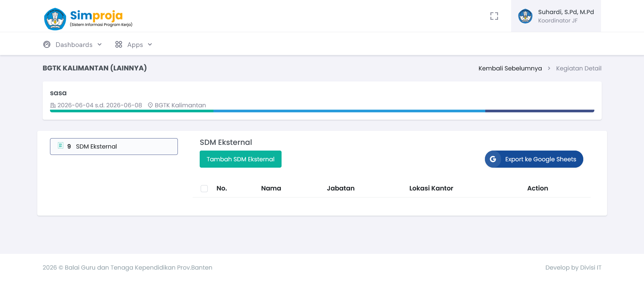Sort by the Lokasi Kantor column header
Viewport: 644px width, 281px height.
tap(431, 188)
